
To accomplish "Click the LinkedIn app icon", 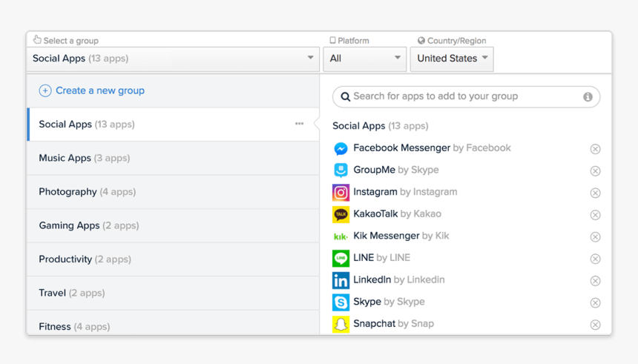I will 341,280.
